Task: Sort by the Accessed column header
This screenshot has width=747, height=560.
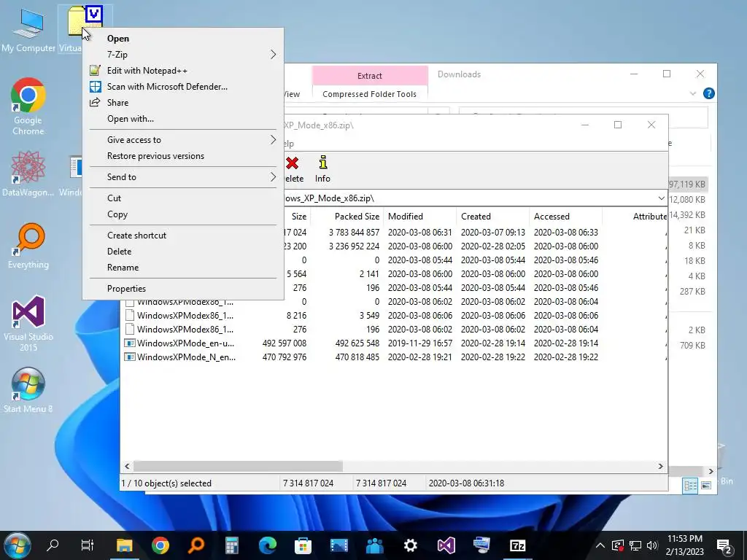Action: (x=566, y=216)
